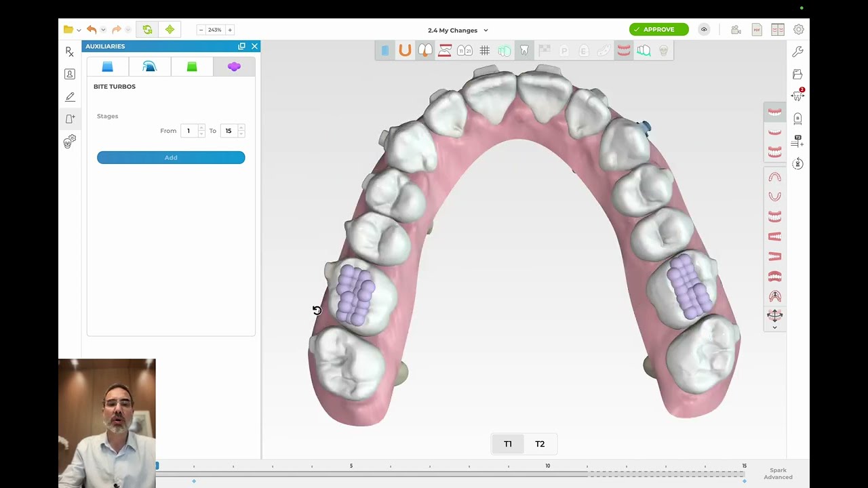Switch to the purple Bite Turbos tab
Viewport: 868px width, 488px height.
(234, 66)
